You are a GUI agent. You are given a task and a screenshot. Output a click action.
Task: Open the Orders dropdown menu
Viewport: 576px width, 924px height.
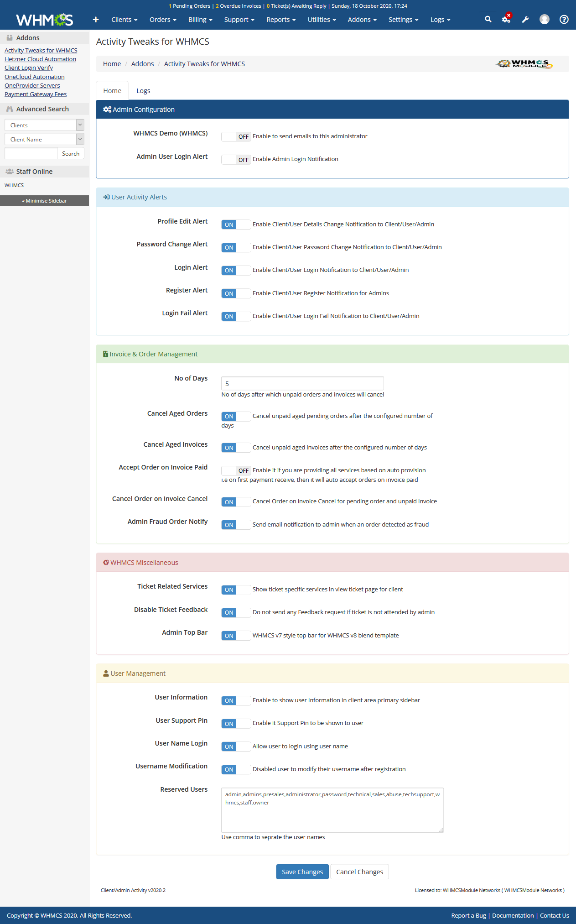coord(163,20)
